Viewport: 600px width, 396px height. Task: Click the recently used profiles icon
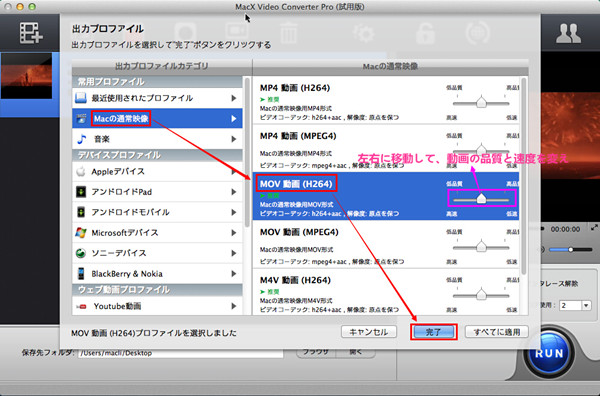pyautogui.click(x=81, y=98)
